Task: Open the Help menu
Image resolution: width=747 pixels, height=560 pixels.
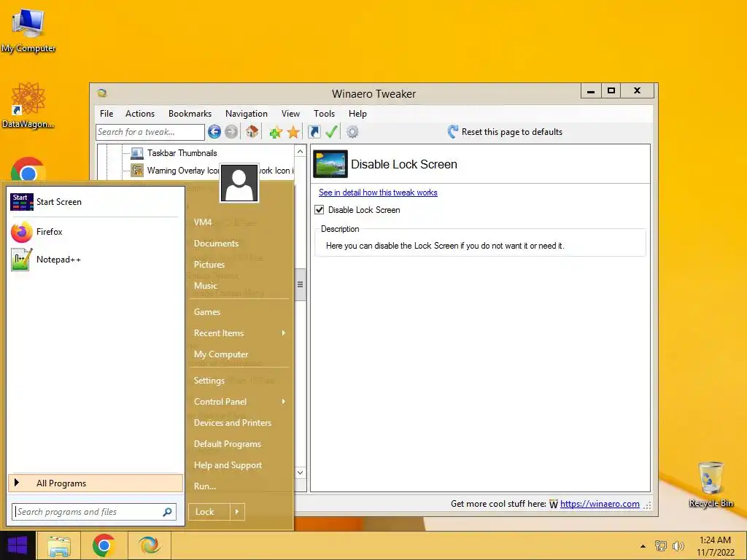Action: 357,113
